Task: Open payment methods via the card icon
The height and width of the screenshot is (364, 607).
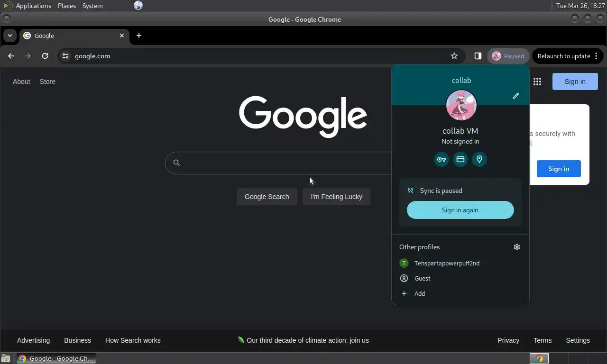Action: coord(460,159)
